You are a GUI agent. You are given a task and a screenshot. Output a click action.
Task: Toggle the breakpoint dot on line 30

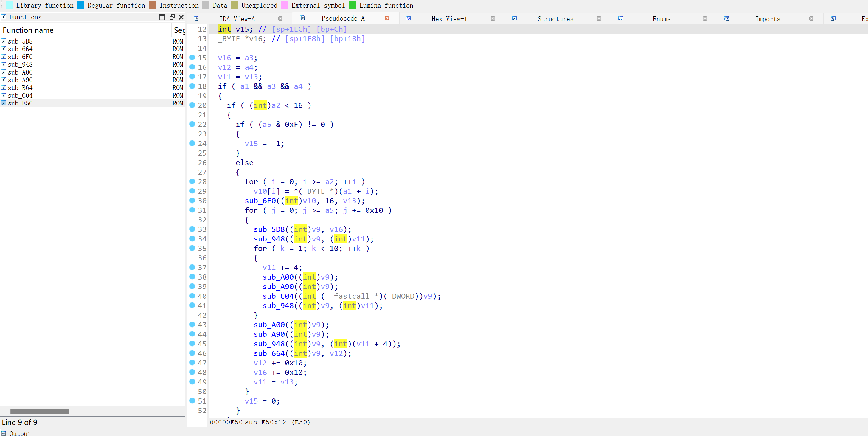[x=192, y=201]
